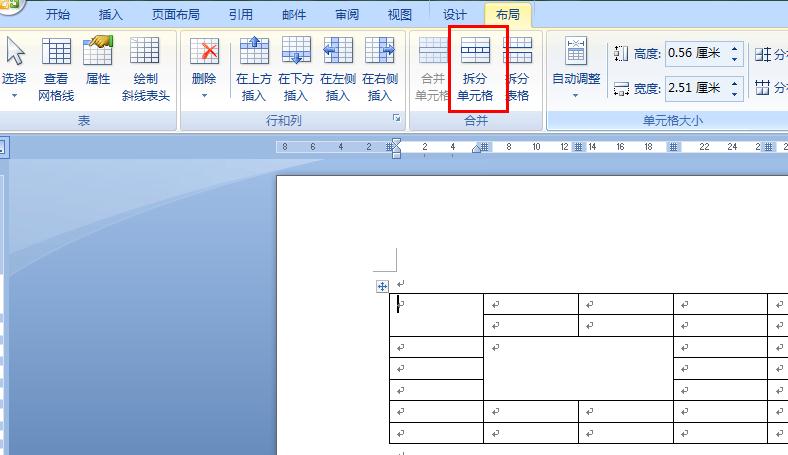Click Merge Cells (合并单元格)
The height and width of the screenshot is (455, 788).
coord(431,69)
